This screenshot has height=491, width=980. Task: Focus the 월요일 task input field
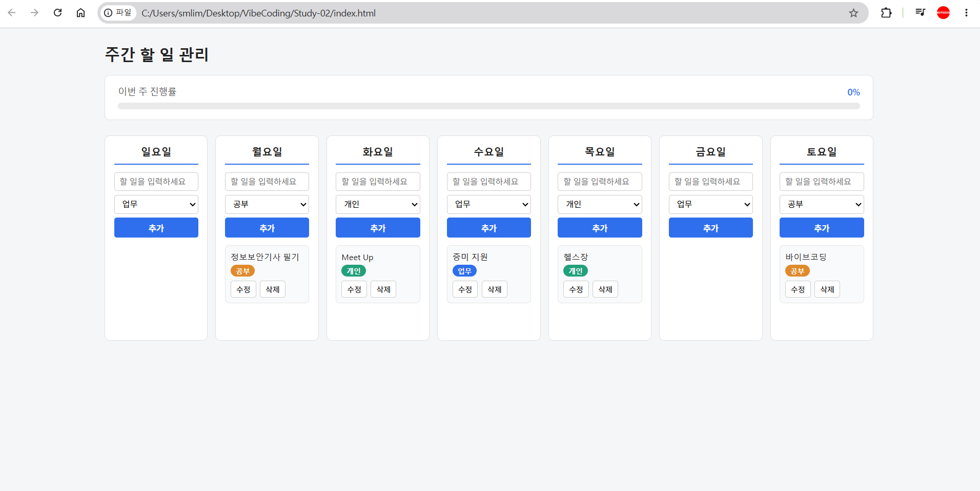[267, 182]
